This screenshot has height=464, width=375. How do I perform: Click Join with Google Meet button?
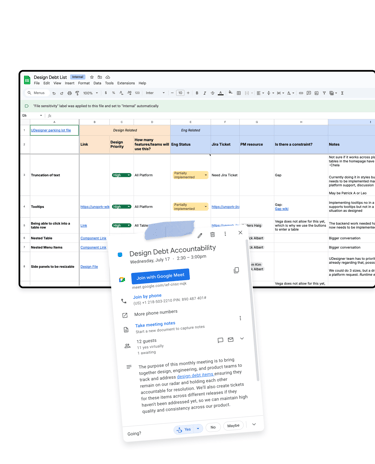pyautogui.click(x=160, y=276)
